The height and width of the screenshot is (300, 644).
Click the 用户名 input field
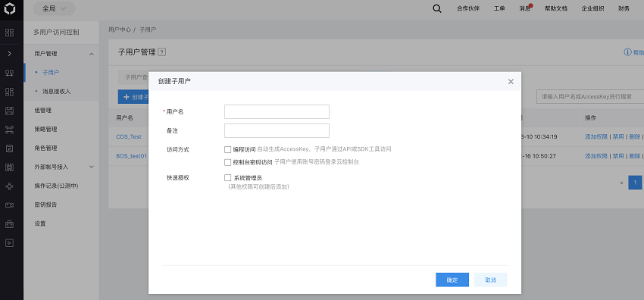tap(277, 111)
